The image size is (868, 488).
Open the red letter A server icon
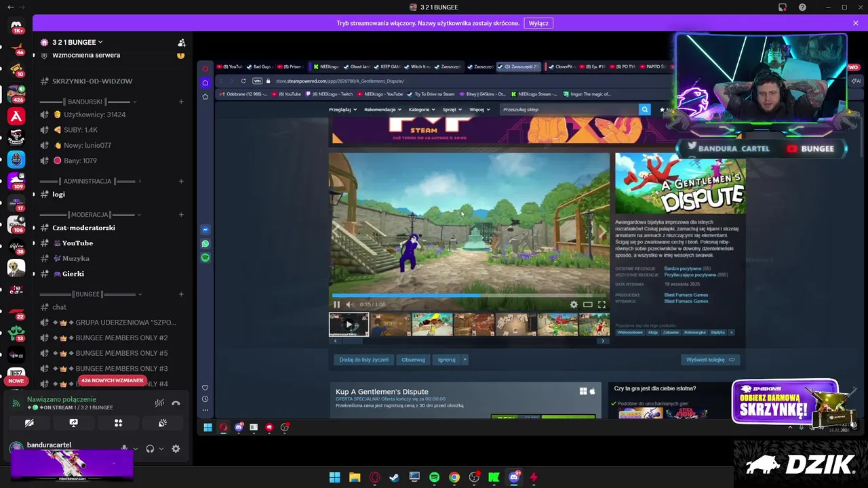(16, 116)
